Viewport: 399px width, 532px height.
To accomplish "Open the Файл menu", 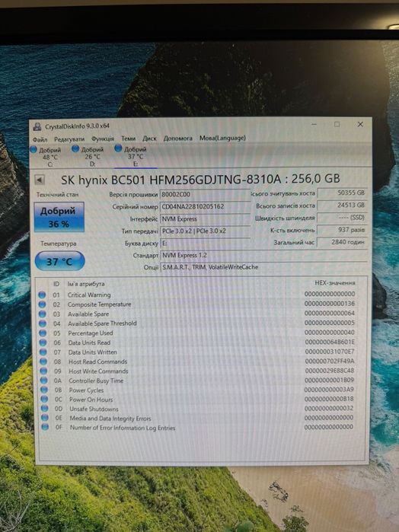I will tap(40, 139).
